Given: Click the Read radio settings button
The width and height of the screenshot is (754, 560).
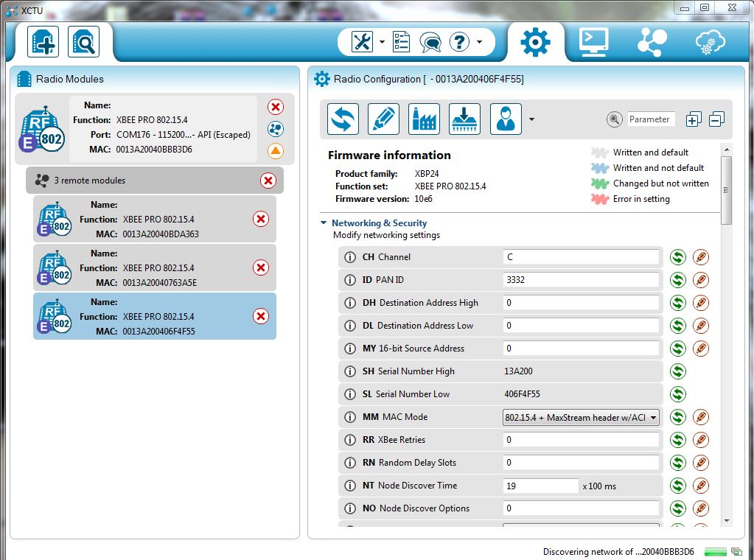Looking at the screenshot, I should click(x=343, y=119).
